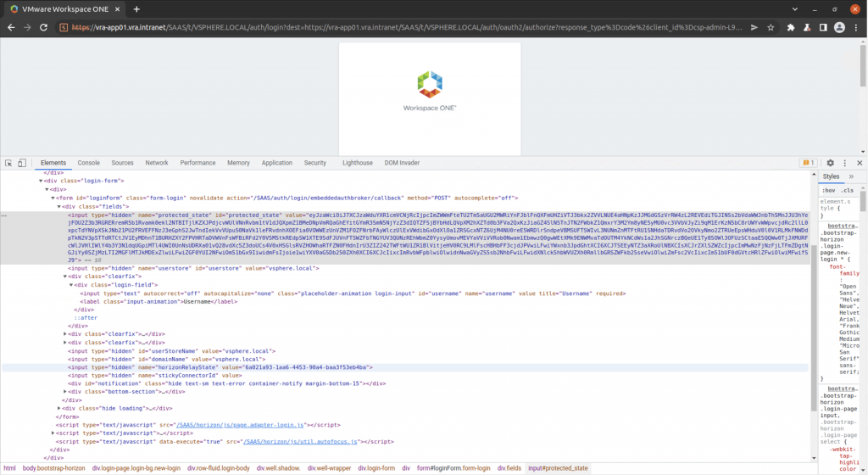This screenshot has height=475, width=868.
Task: Toggle the .cls class editor button
Action: point(848,191)
